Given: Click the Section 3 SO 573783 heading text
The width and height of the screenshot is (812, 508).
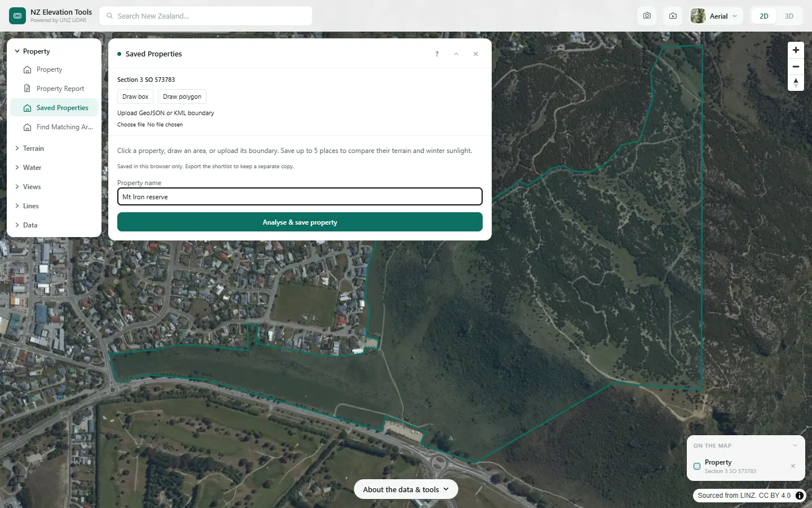Looking at the screenshot, I should (x=146, y=80).
